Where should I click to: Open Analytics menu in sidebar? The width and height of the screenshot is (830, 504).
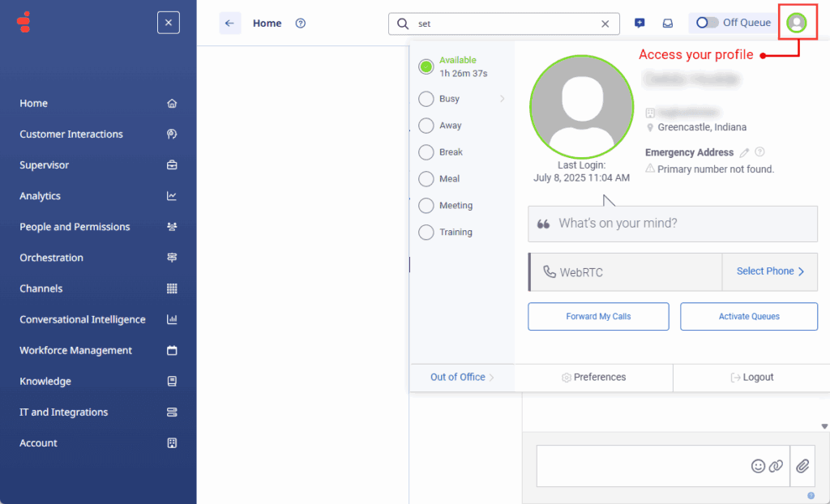pyautogui.click(x=41, y=196)
